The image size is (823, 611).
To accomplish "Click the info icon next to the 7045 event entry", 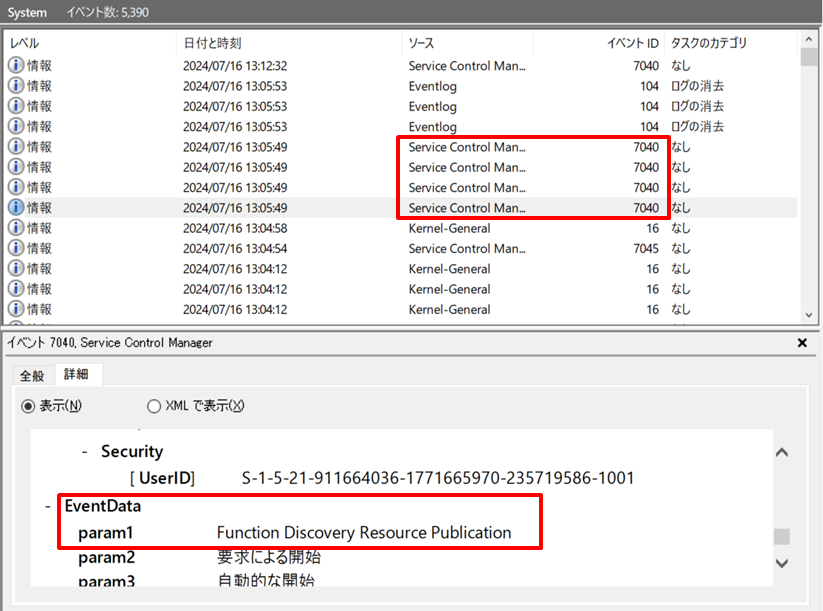I will pyautogui.click(x=13, y=248).
